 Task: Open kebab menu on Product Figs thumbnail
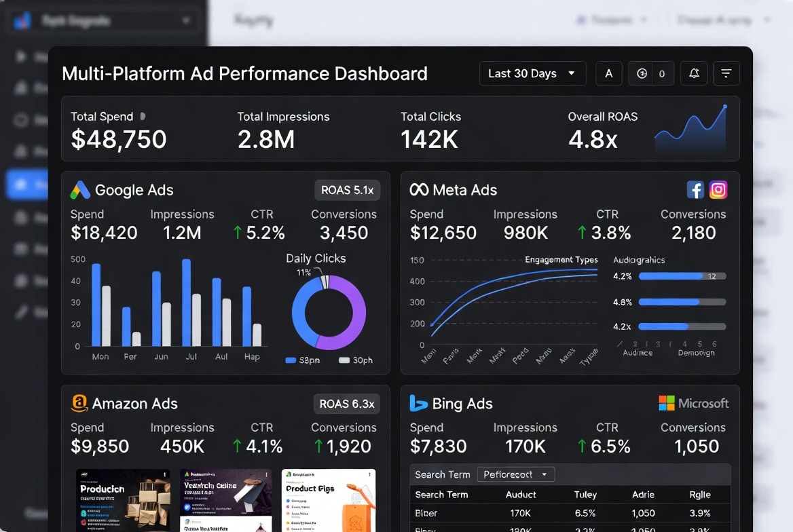pos(370,475)
